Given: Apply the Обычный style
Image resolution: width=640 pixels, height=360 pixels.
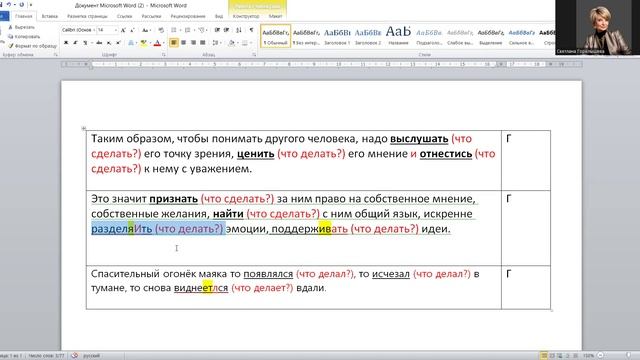Looking at the screenshot, I should coord(276,36).
